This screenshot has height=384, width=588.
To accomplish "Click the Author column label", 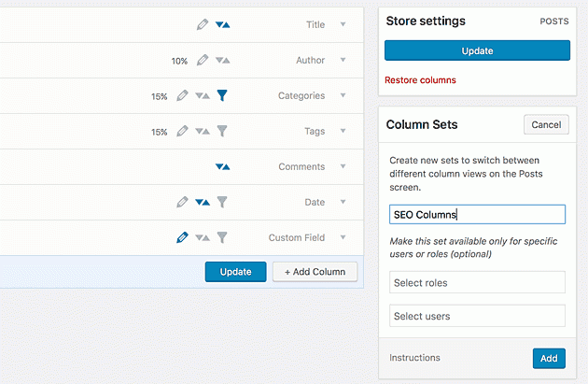I will (311, 60).
